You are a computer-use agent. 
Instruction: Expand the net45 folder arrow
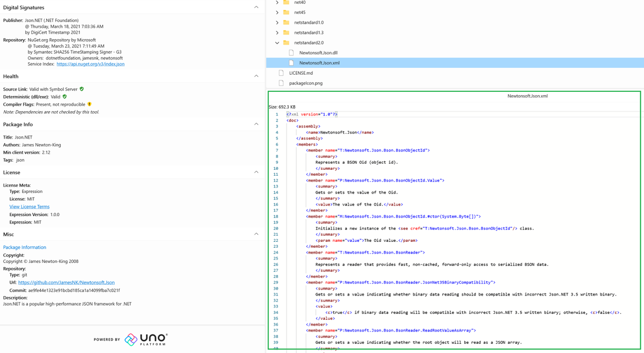[x=277, y=12]
